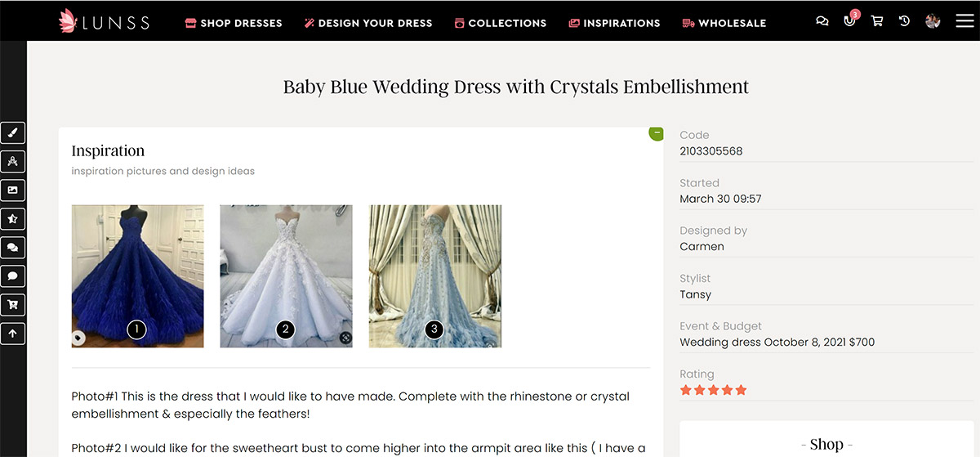Open the Shop Dresses menu
This screenshot has height=457, width=980.
[x=234, y=23]
